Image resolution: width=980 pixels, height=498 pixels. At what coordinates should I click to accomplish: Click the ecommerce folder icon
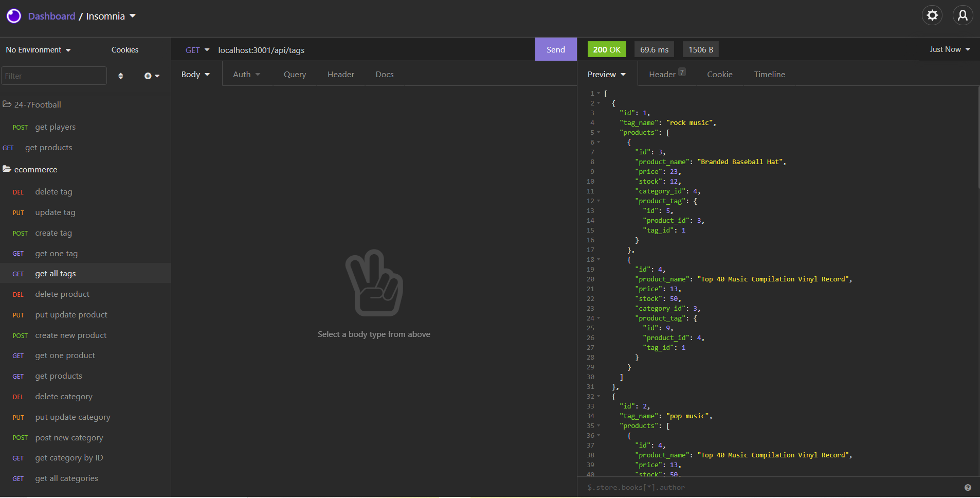(x=7, y=169)
